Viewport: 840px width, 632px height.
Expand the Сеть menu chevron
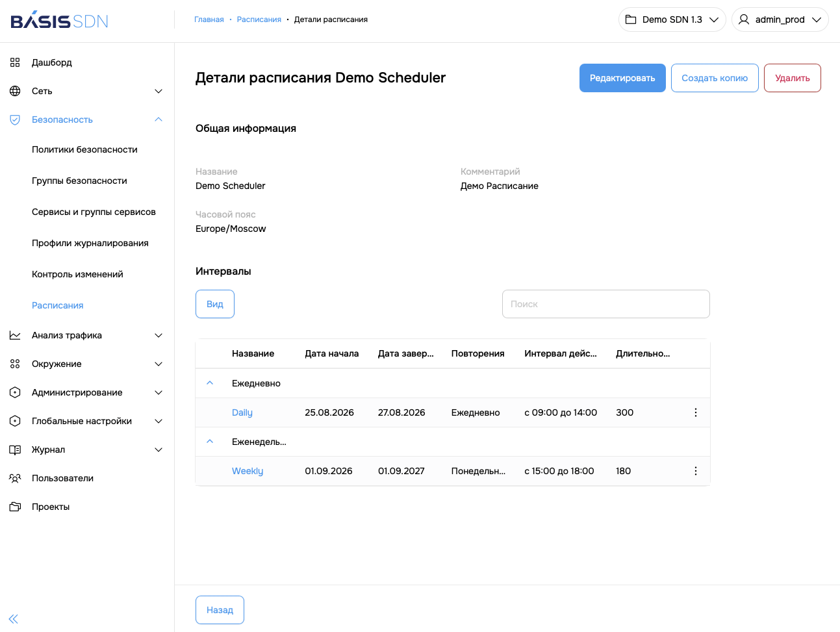pos(159,91)
